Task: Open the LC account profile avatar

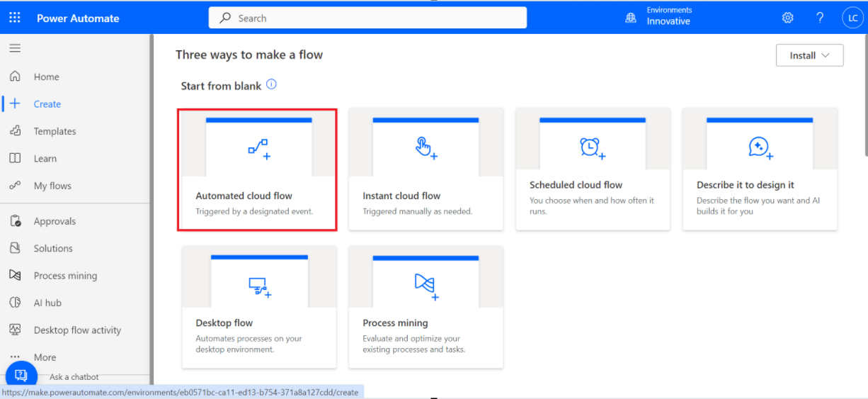Action: click(852, 18)
